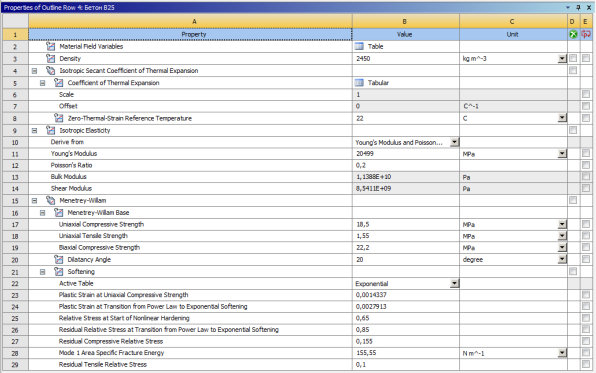Open the Young's Modulus unit dropdown (MPa)
The width and height of the screenshot is (596, 373).
pyautogui.click(x=562, y=154)
